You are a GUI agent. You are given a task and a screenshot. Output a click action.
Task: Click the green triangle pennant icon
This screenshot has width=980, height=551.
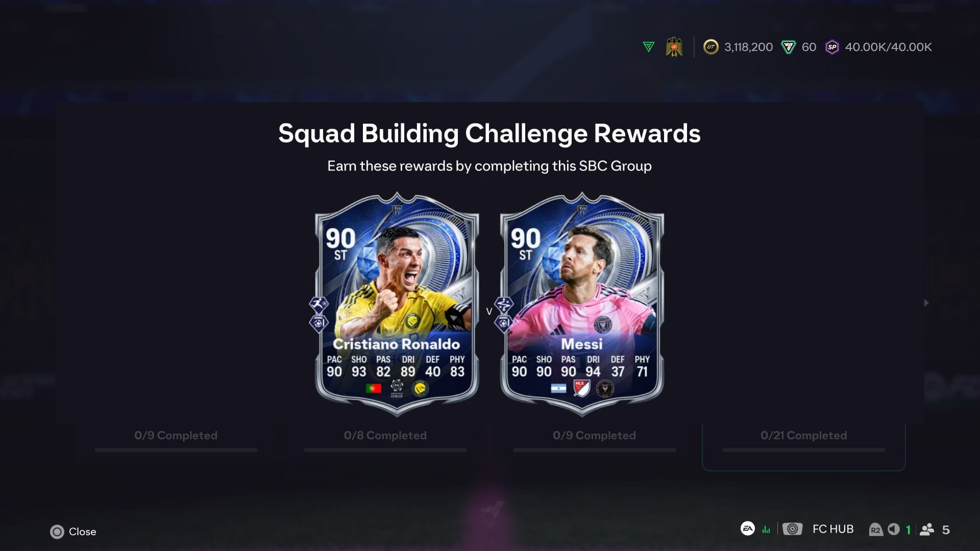point(648,47)
